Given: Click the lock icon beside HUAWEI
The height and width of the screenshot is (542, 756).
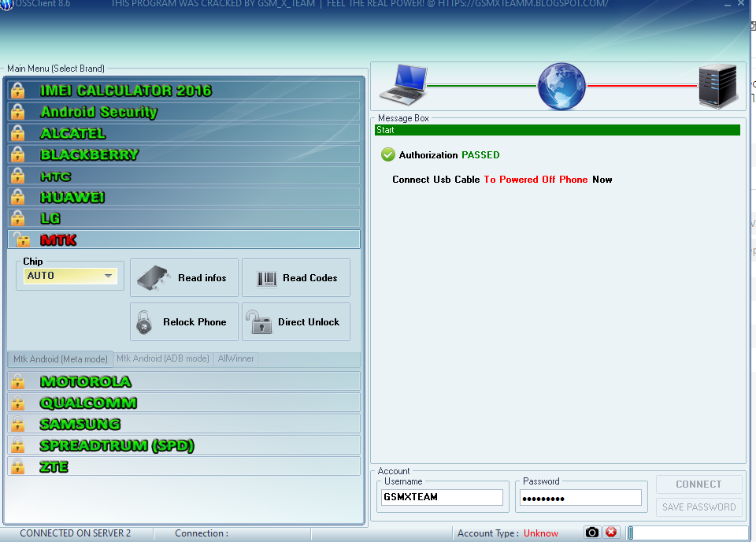Looking at the screenshot, I should (x=18, y=197).
